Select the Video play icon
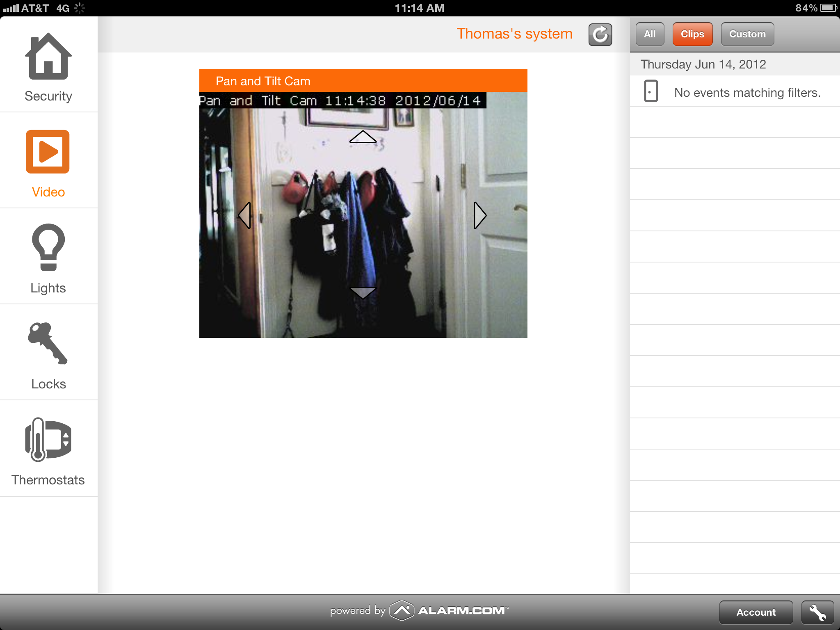The image size is (840, 630). click(48, 152)
